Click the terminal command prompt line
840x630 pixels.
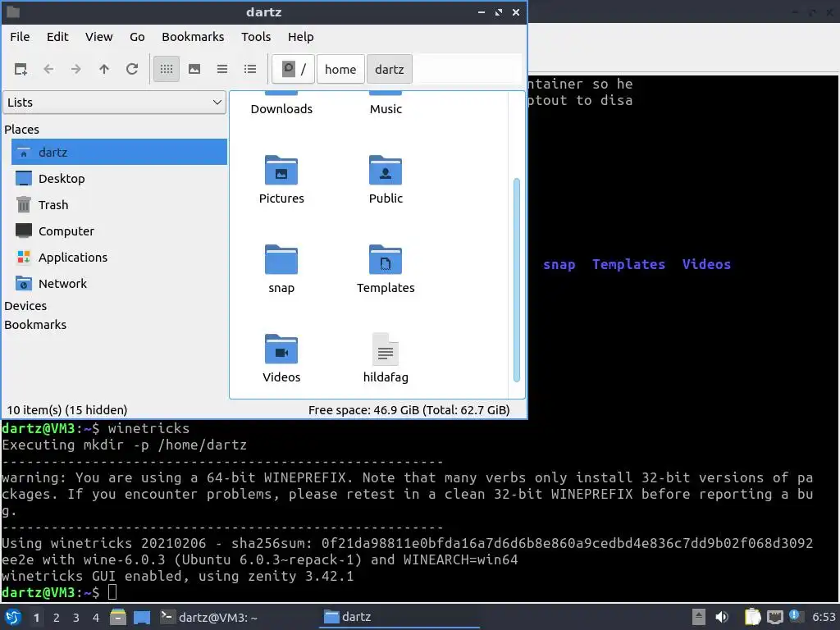(59, 592)
